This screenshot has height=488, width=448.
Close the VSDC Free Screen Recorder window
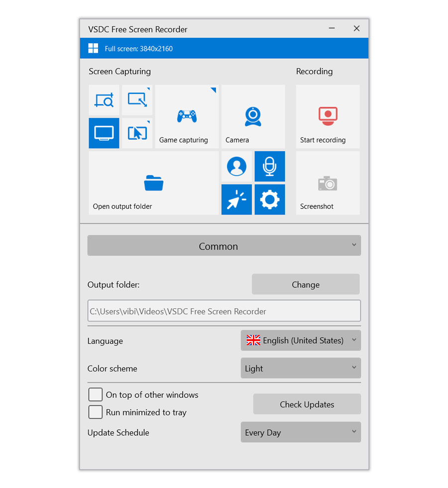356,28
